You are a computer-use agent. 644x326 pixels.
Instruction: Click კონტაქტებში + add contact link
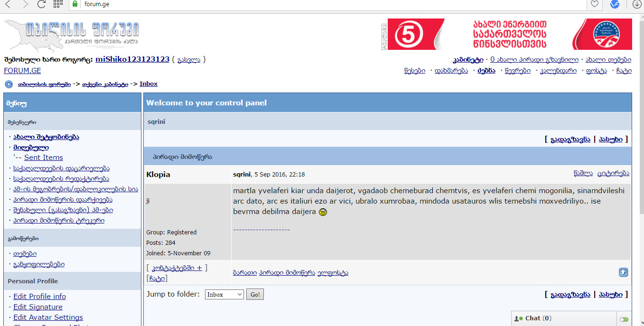(177, 268)
